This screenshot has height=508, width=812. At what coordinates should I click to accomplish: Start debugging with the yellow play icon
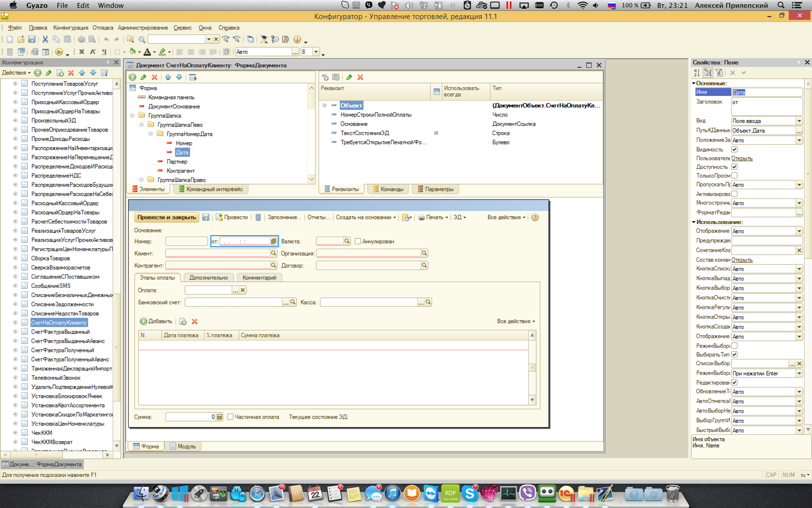[59, 52]
